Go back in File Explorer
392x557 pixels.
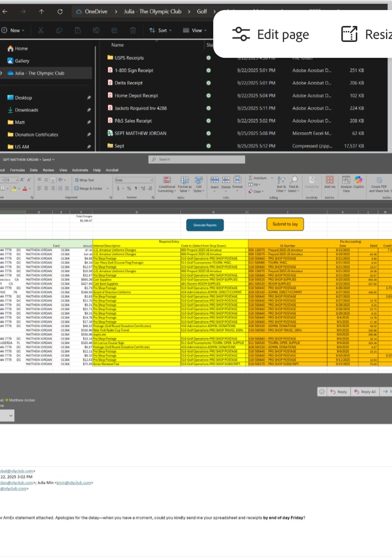point(5,11)
